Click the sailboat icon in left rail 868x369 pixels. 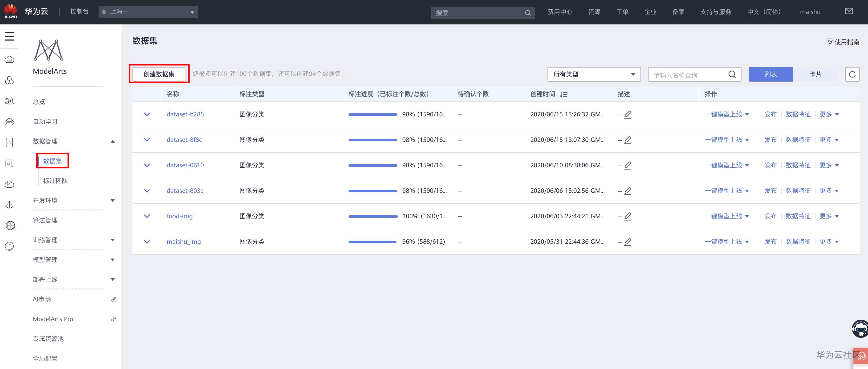pos(9,205)
